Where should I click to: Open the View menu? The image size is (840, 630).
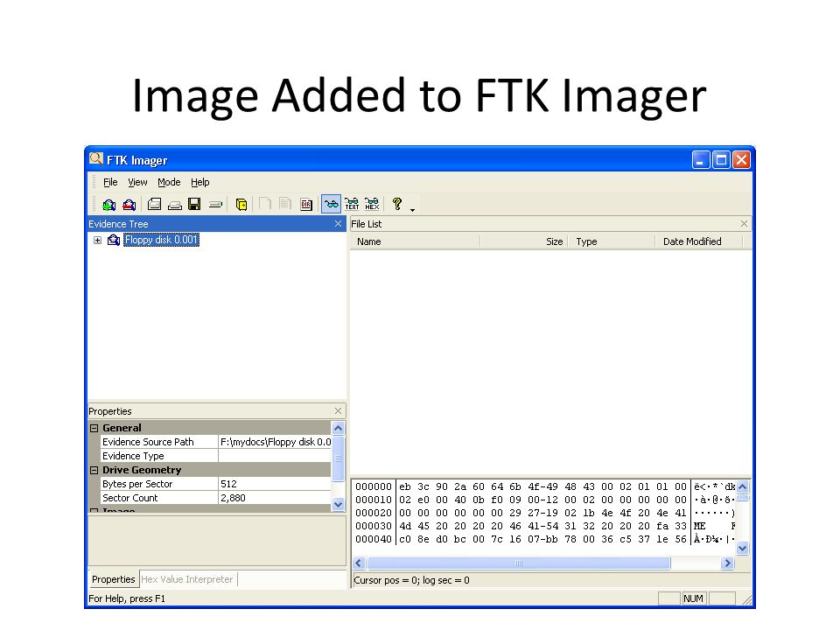[x=137, y=182]
